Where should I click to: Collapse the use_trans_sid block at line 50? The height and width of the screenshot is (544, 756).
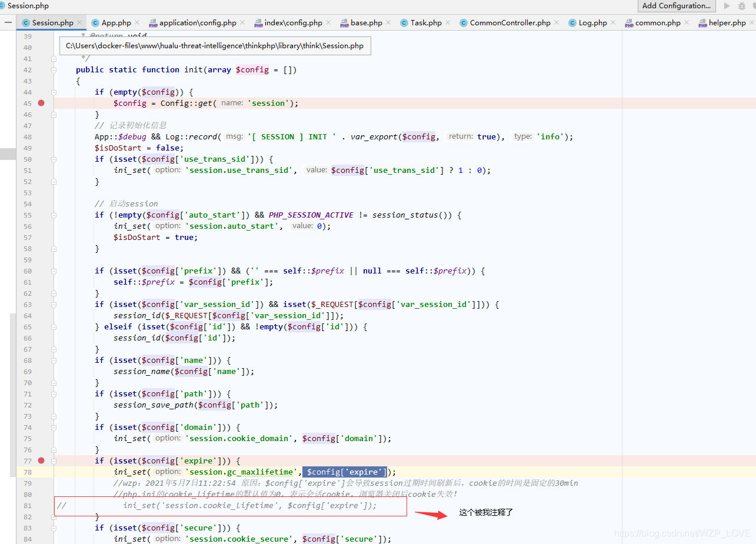(x=54, y=159)
